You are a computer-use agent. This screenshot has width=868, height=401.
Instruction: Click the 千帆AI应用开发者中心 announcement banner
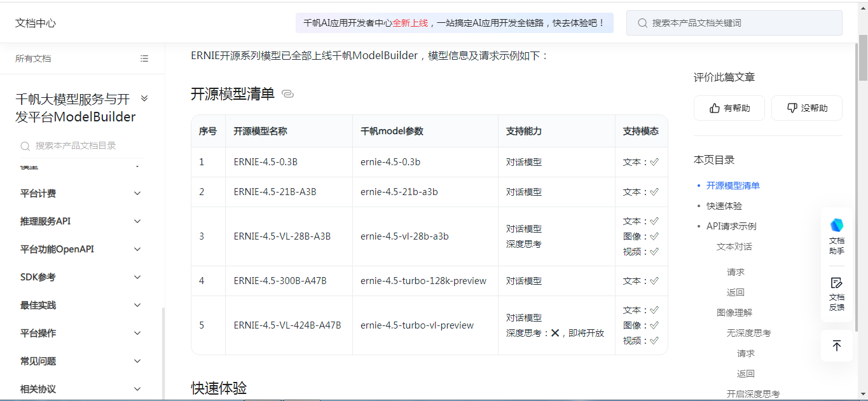[x=455, y=23]
